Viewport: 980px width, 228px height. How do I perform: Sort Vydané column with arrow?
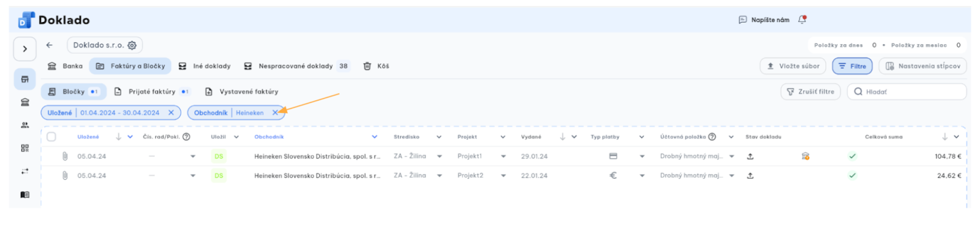click(562, 137)
